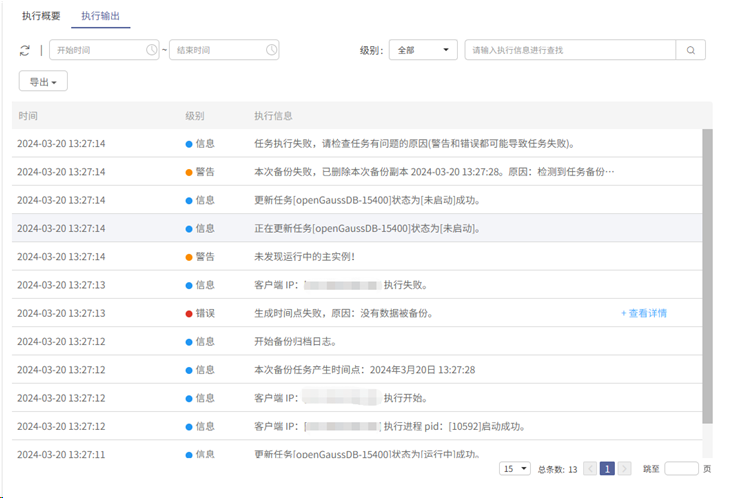Go to next page arrow
The image size is (732, 498).
[x=624, y=469]
